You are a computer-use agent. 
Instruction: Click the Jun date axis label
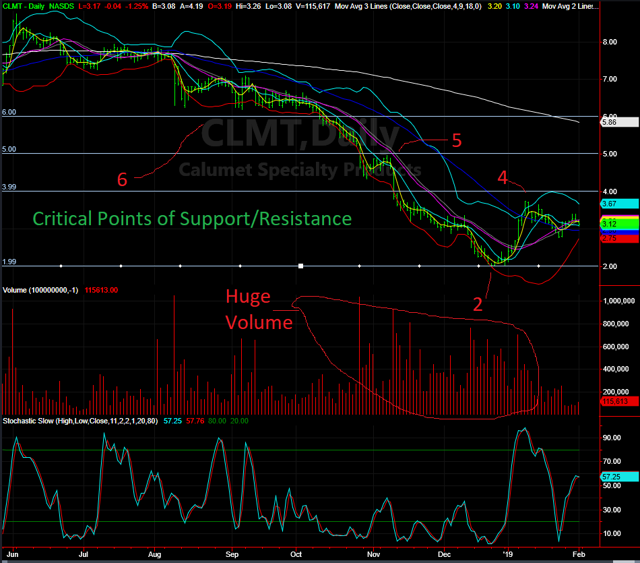coord(12,554)
